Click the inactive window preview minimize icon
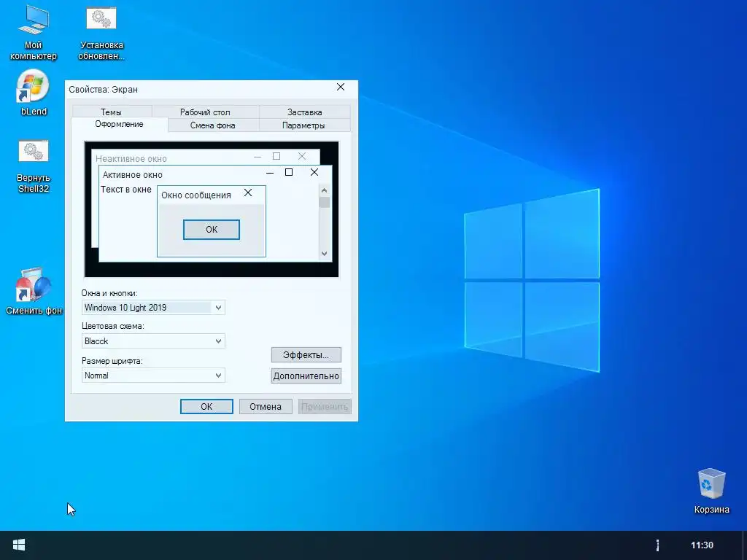 coord(258,157)
